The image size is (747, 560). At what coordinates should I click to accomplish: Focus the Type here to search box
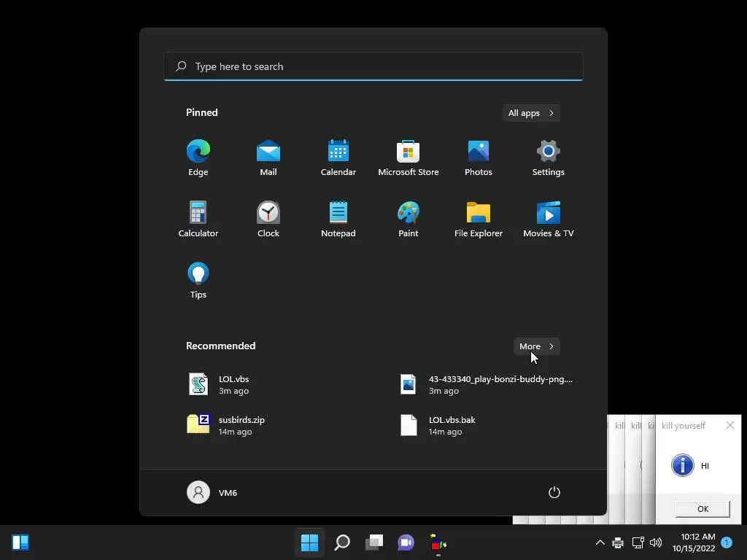tap(373, 66)
